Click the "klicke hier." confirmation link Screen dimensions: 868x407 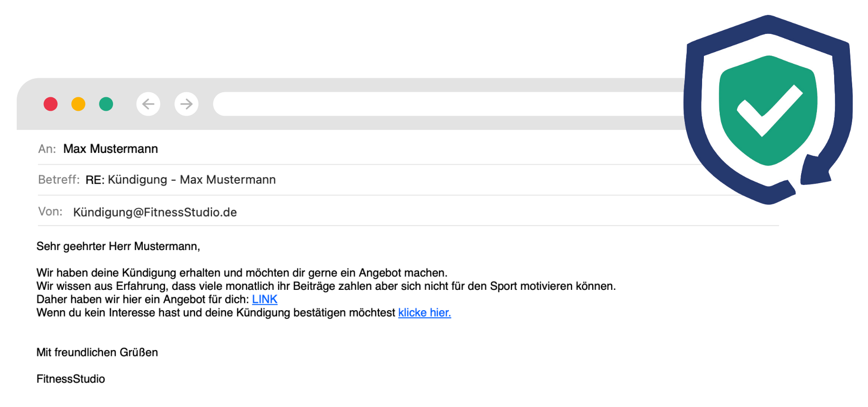coord(425,312)
